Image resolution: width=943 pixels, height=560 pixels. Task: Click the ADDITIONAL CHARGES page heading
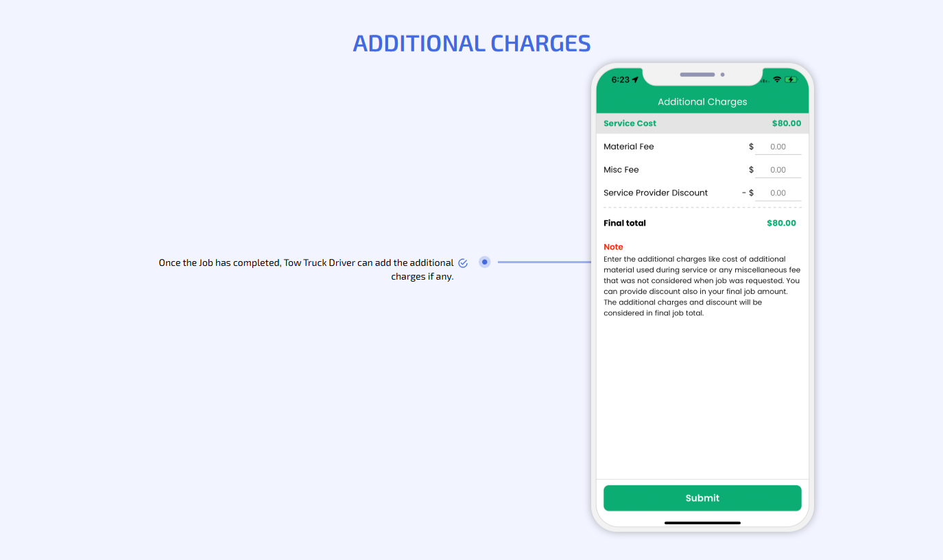tap(471, 43)
